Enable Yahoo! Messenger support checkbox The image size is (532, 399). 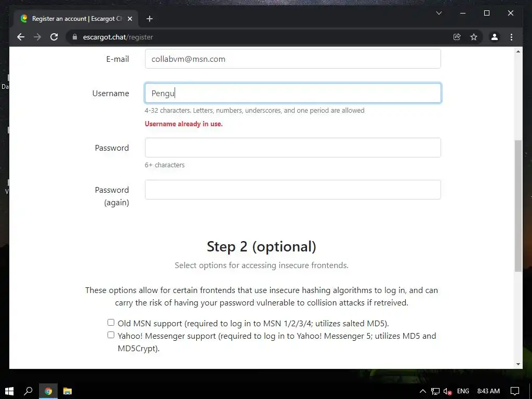tap(111, 335)
